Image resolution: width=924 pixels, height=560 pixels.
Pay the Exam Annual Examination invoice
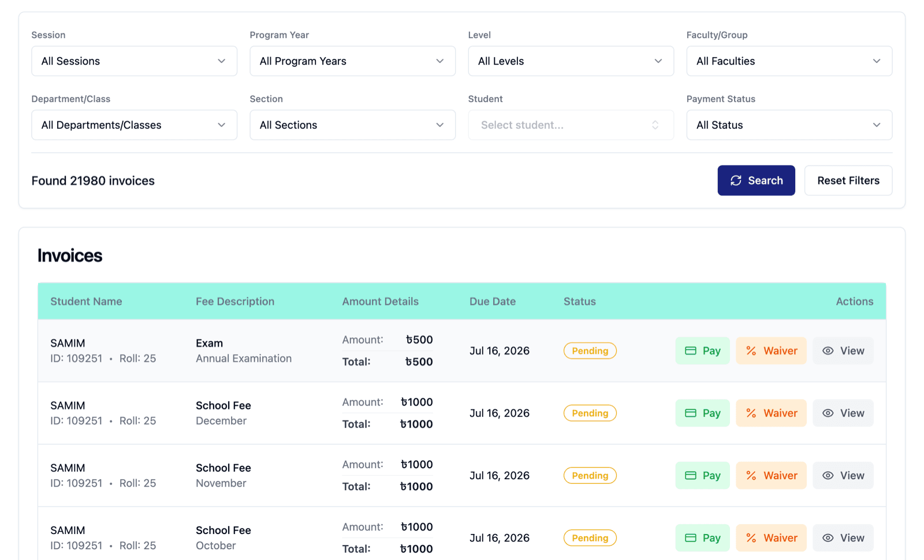pyautogui.click(x=702, y=351)
